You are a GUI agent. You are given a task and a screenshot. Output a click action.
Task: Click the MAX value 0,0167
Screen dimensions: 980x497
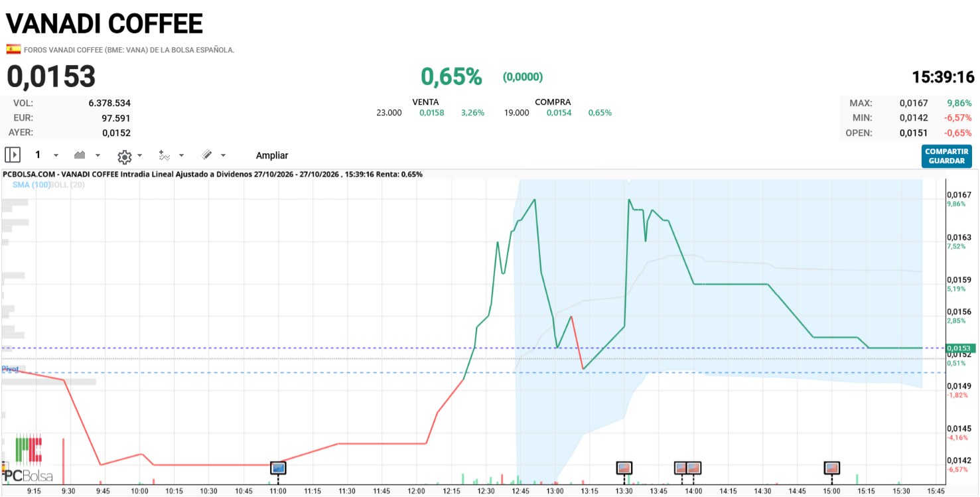point(912,103)
